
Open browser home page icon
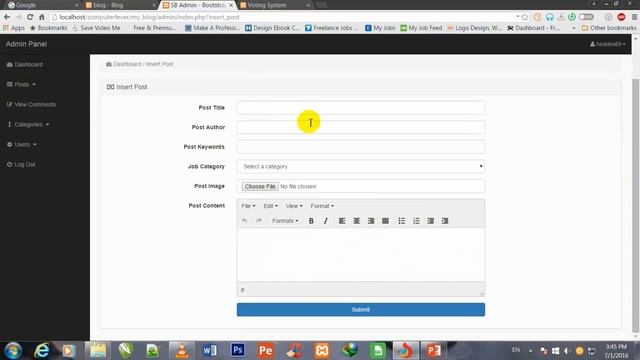41,17
